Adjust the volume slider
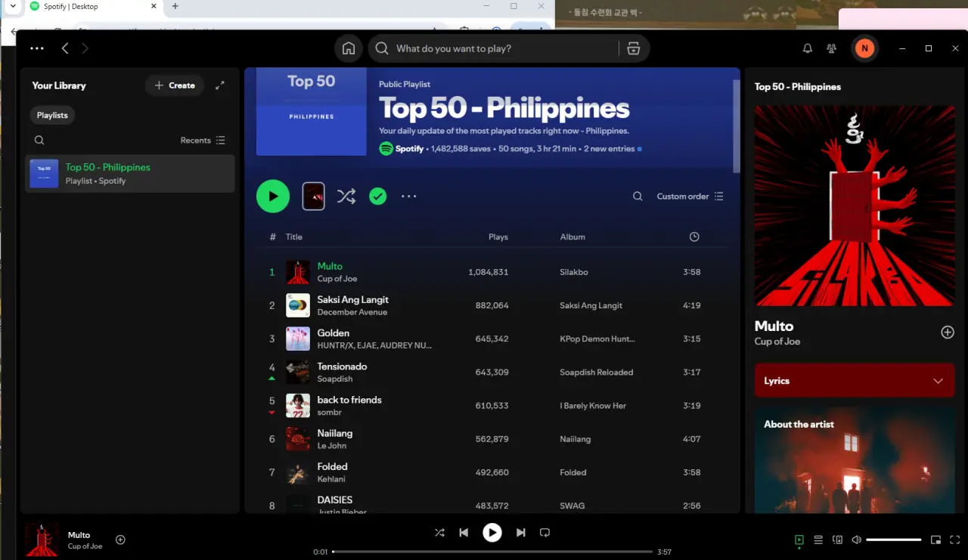The image size is (968, 560). (894, 540)
